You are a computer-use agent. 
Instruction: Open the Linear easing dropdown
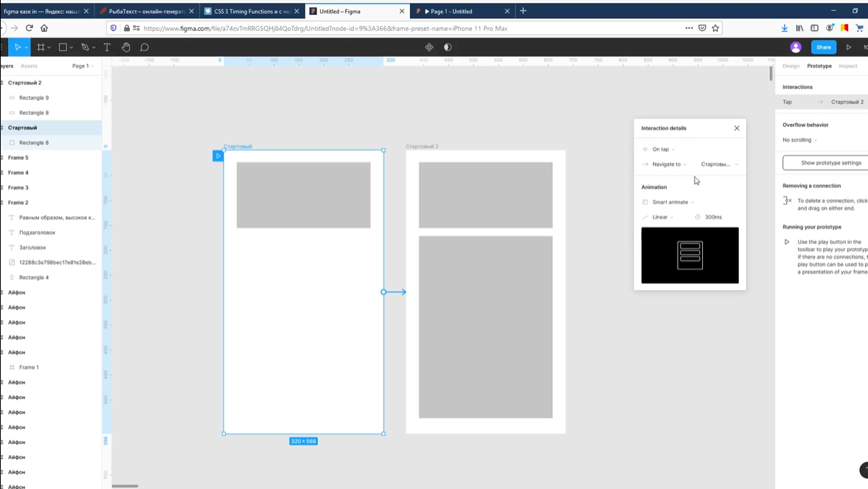[x=663, y=217]
